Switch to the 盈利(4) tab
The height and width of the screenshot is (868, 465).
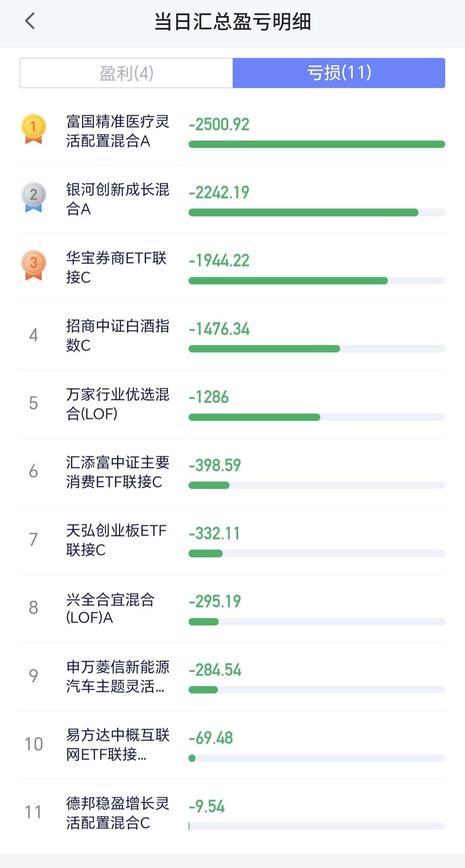(x=127, y=73)
